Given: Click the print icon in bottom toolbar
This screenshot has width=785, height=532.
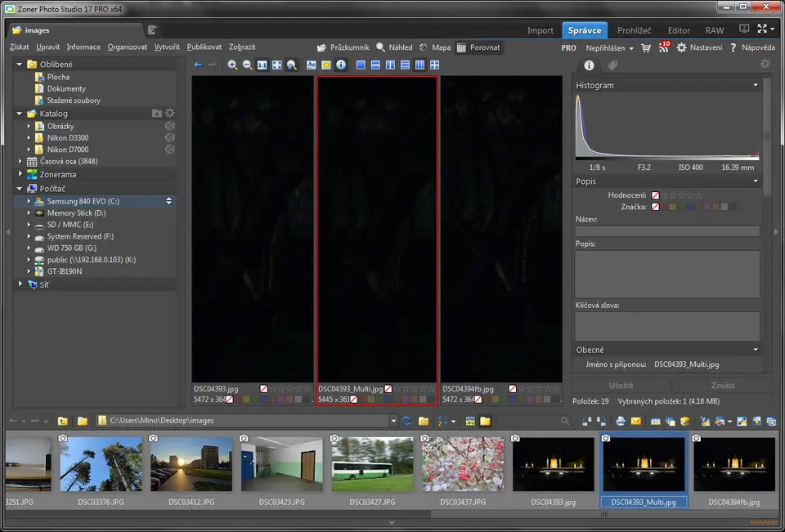Looking at the screenshot, I should point(621,422).
